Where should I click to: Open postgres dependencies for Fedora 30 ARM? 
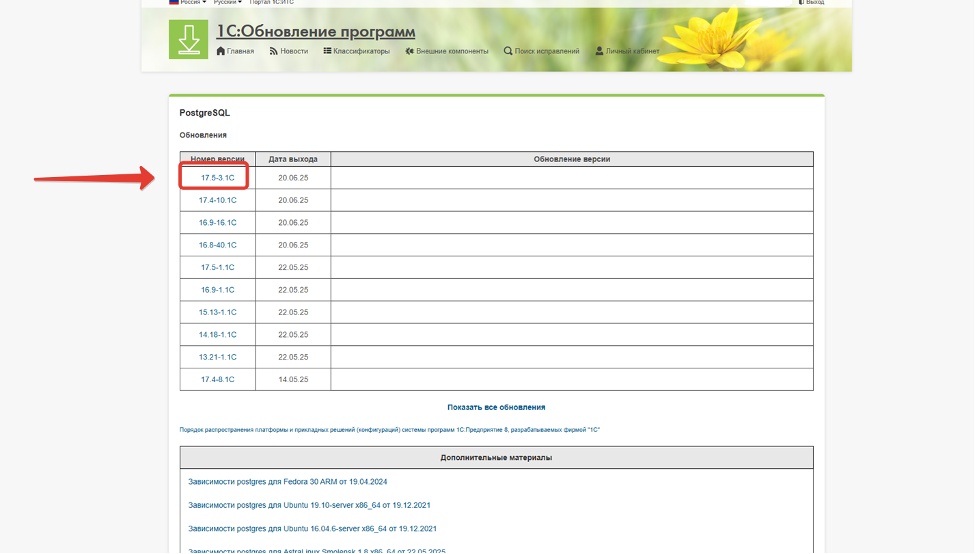(287, 482)
